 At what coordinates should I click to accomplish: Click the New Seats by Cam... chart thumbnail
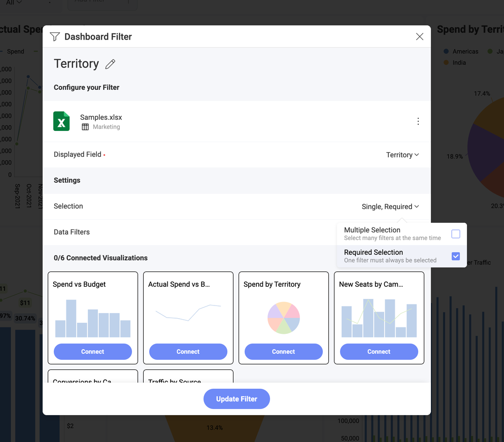click(x=379, y=318)
